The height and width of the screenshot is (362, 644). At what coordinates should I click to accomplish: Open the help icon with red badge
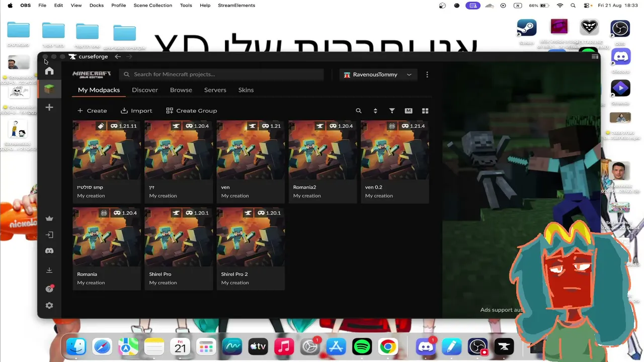(x=49, y=289)
